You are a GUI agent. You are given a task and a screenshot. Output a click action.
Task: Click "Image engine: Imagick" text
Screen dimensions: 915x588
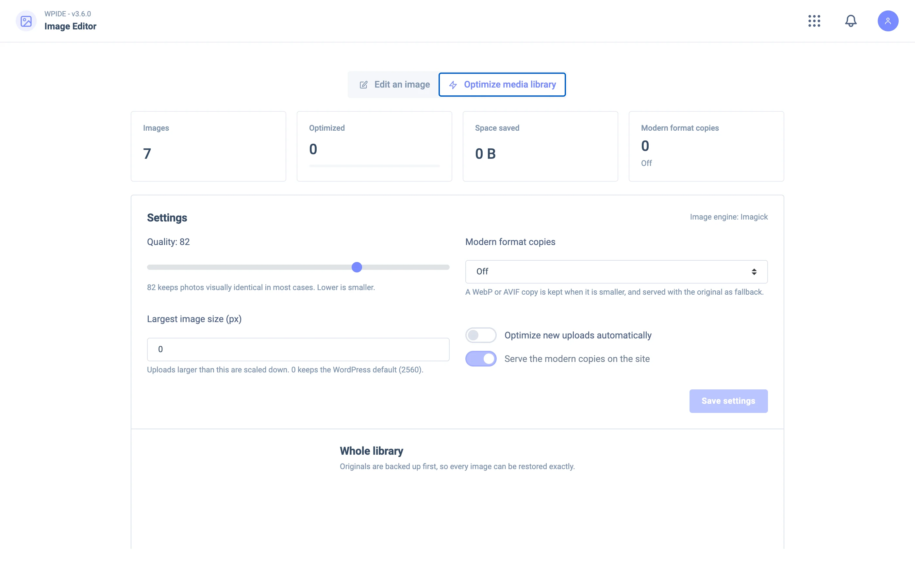click(728, 217)
